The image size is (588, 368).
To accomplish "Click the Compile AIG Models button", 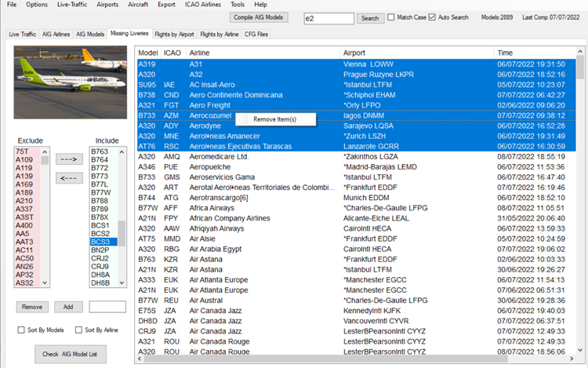I will click(259, 17).
